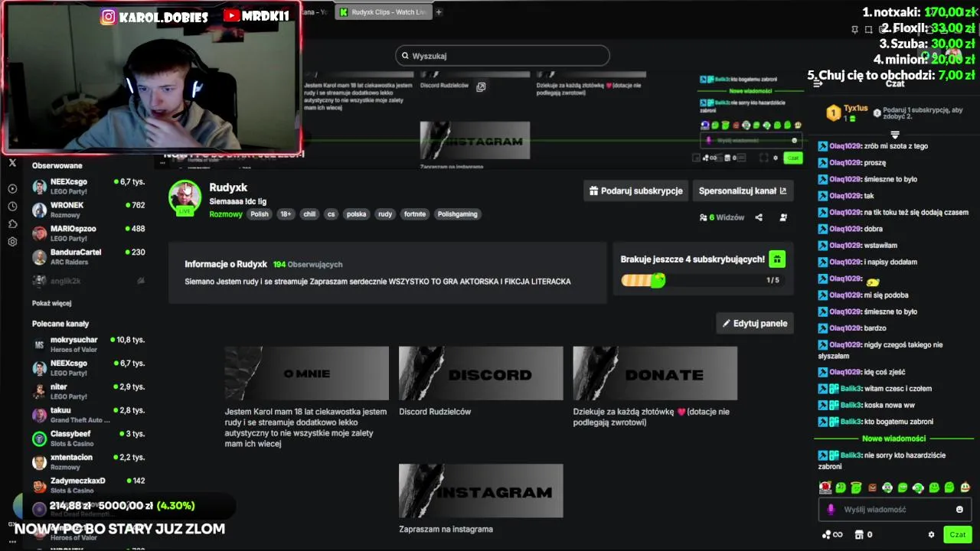This screenshot has width=980, height=551.
Task: Open the INSTAGRAM panel image
Action: pos(481,491)
